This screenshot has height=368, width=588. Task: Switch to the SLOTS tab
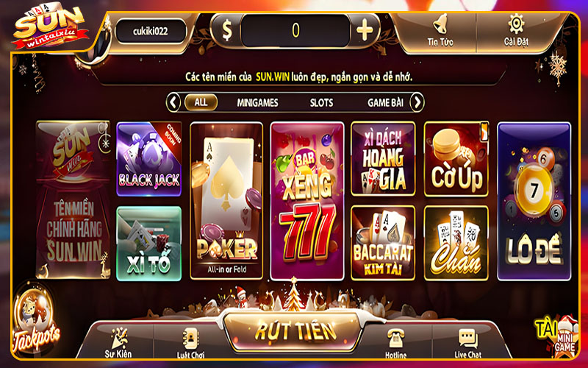(x=321, y=102)
